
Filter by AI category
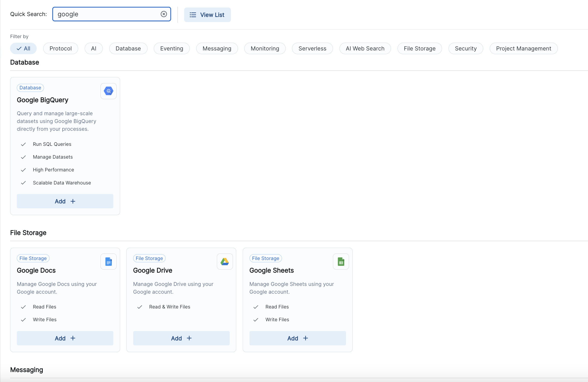(x=94, y=48)
